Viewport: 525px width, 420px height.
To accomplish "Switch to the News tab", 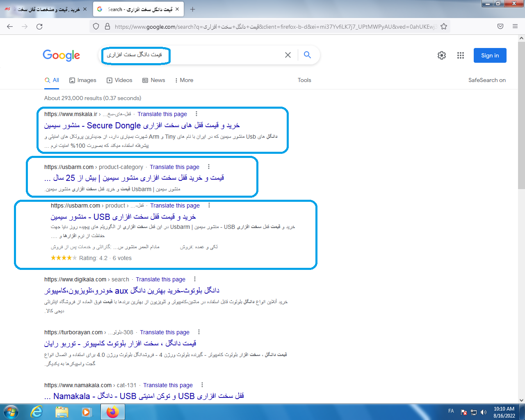I will [154, 80].
